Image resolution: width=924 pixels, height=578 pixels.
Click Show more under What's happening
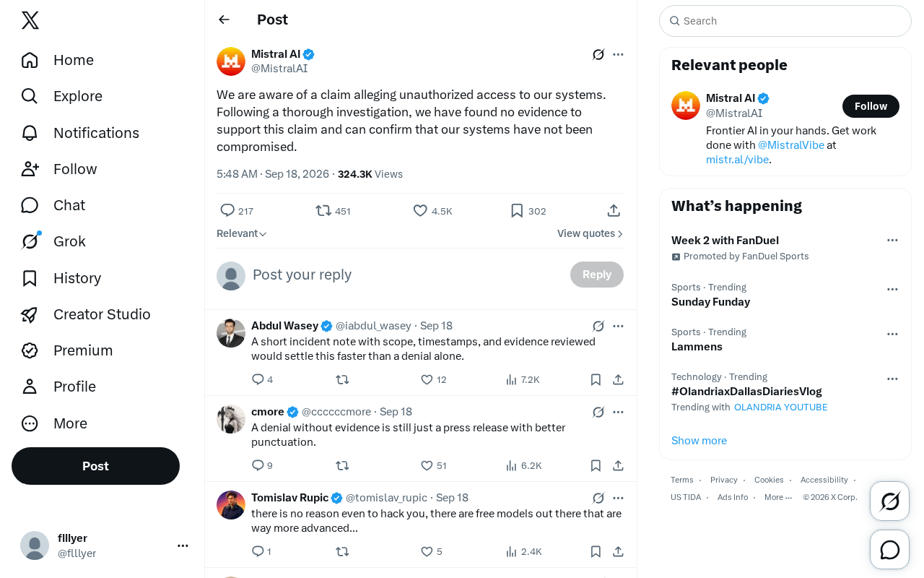tap(699, 441)
